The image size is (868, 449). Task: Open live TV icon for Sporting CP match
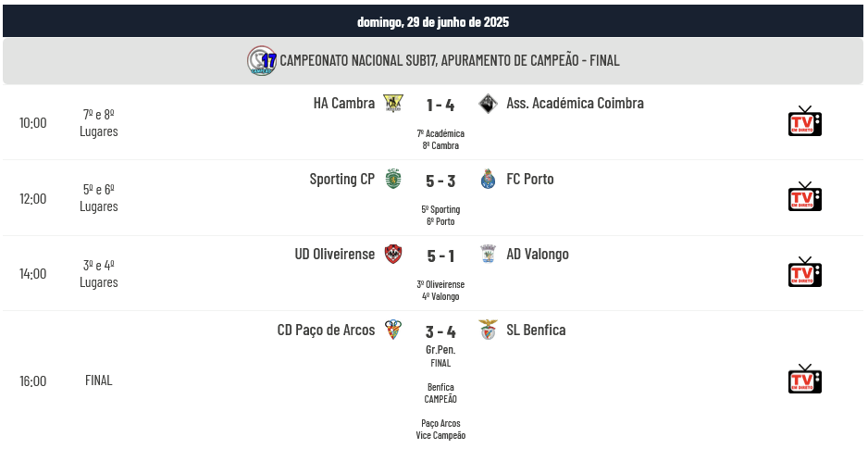click(x=804, y=196)
